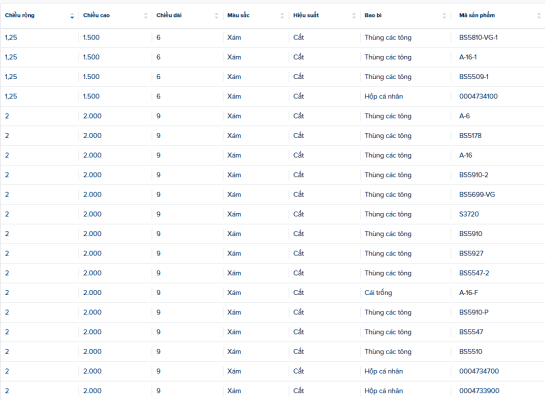Select product code A-16-1

point(468,57)
